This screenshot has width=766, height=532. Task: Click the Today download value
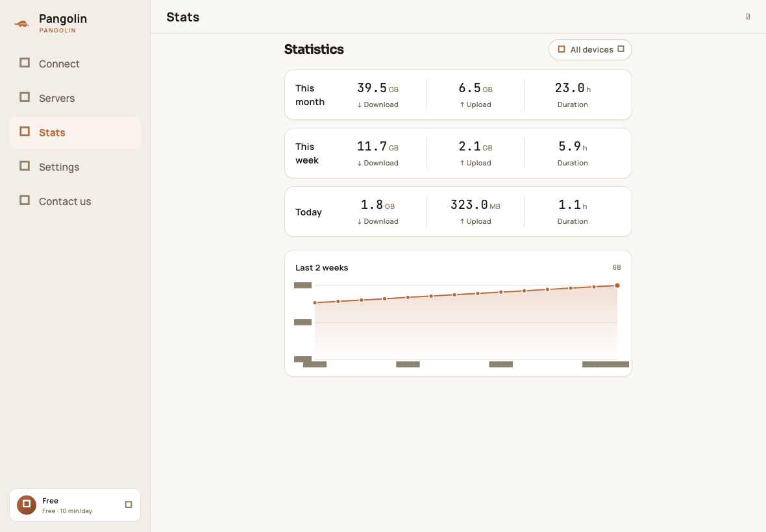pos(378,205)
